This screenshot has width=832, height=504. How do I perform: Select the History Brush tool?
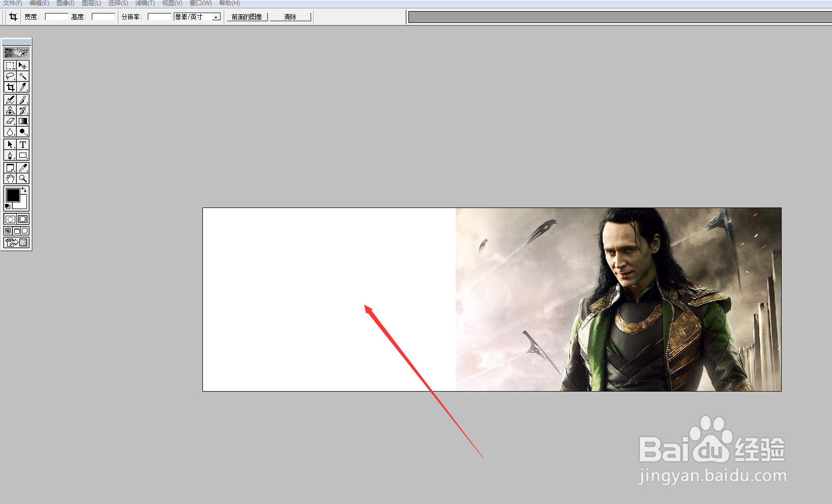23,110
